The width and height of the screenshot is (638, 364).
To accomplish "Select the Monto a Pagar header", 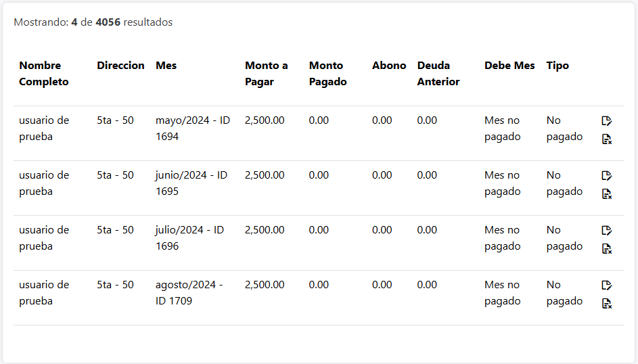I will tap(266, 74).
